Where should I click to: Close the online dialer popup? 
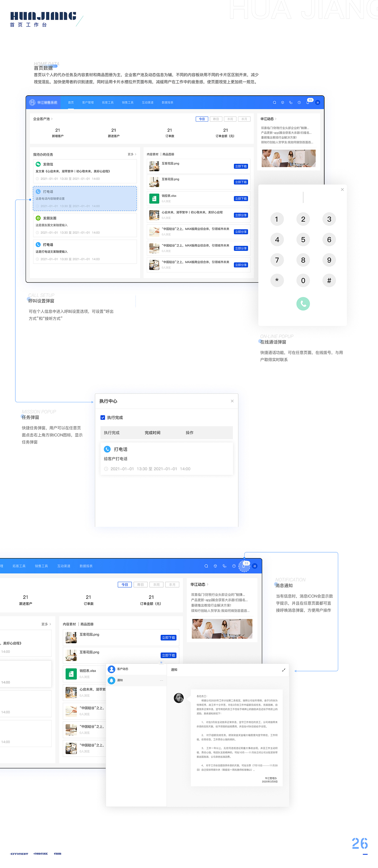pyautogui.click(x=342, y=189)
